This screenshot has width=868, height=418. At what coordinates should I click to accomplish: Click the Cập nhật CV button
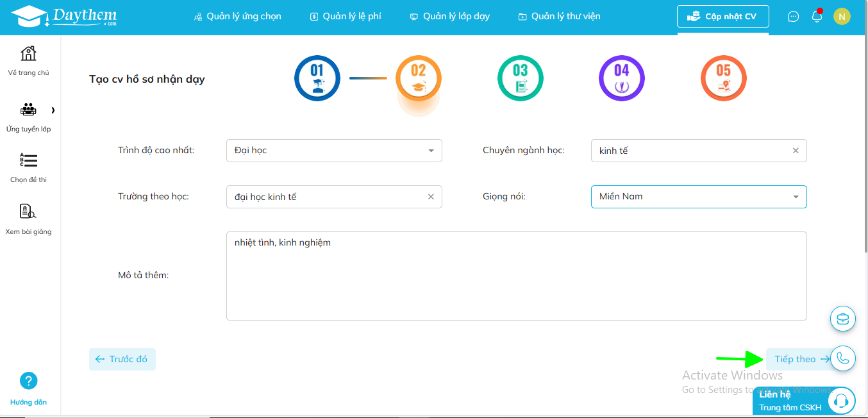click(x=723, y=17)
